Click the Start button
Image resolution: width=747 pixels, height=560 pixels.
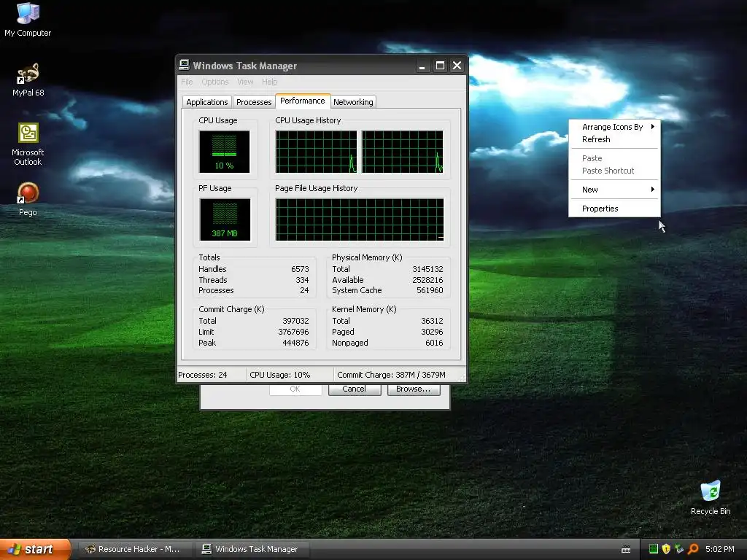[35, 549]
